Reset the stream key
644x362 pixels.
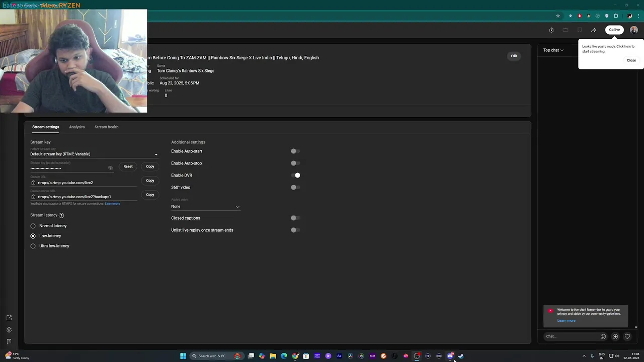click(128, 166)
